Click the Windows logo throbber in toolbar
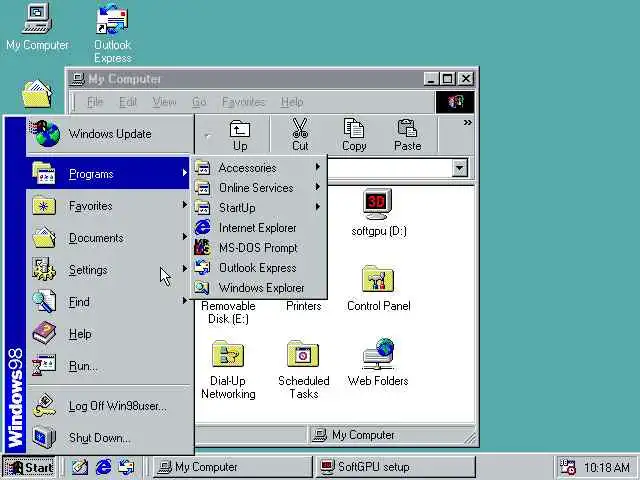This screenshot has height=480, width=640. click(x=455, y=102)
